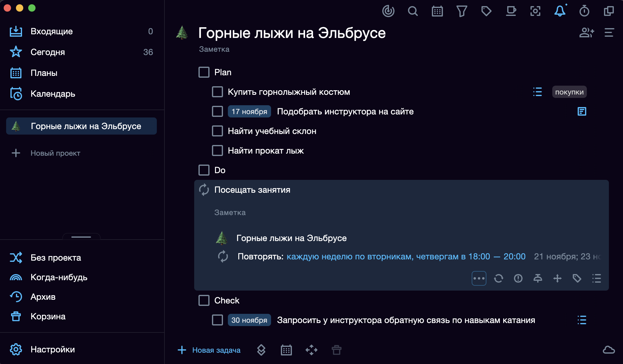Open Корзина in sidebar

[81, 316]
